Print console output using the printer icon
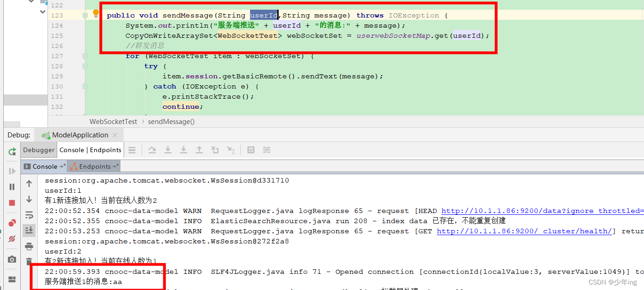 29,246
